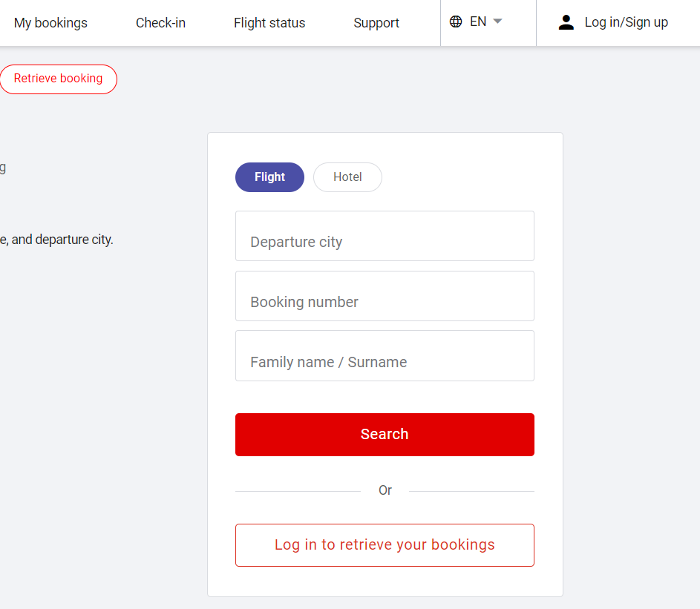Switch to Hotel booking search
This screenshot has width=700, height=609.
point(347,177)
